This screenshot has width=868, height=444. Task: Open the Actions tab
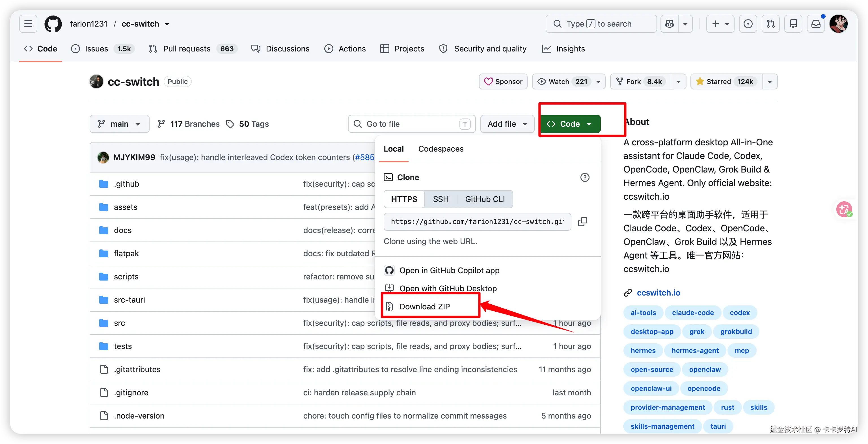click(x=345, y=49)
